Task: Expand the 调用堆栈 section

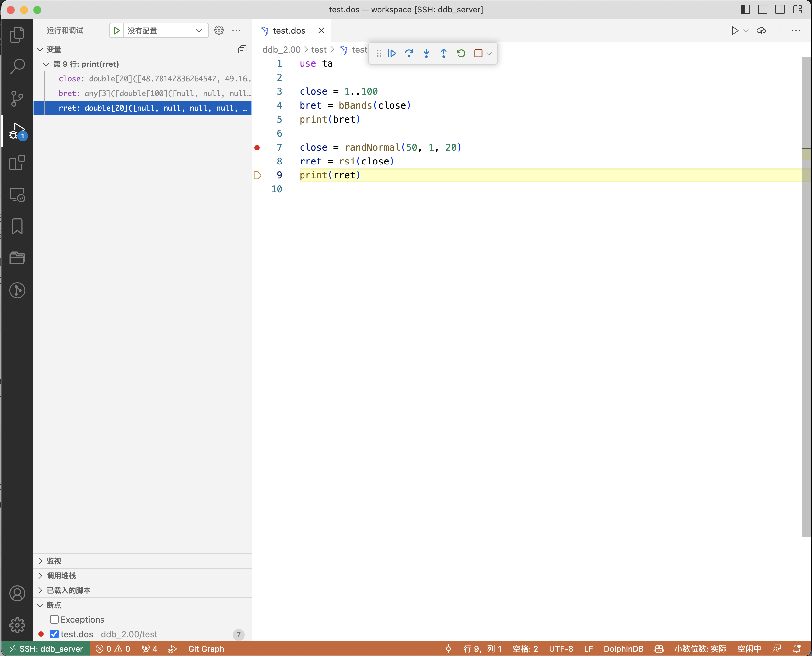Action: (x=61, y=575)
